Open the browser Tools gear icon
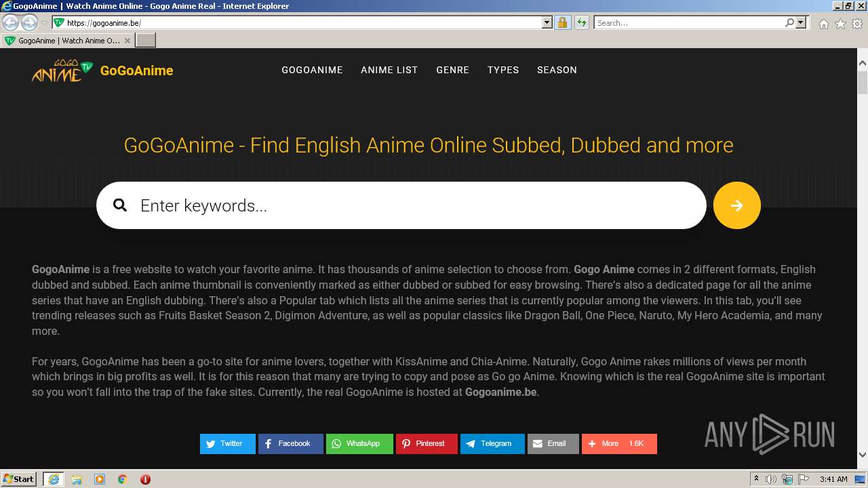Image resolution: width=868 pixels, height=488 pixels. (857, 24)
